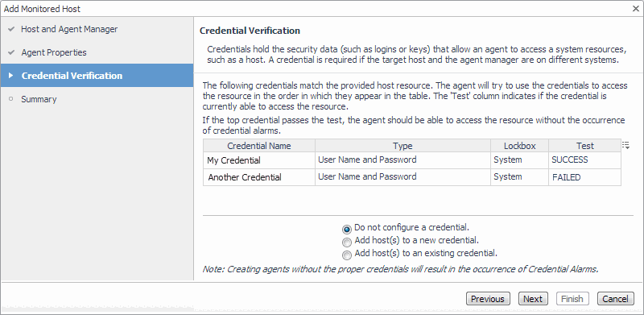
Task: Select the Another Credential row
Action: click(412, 177)
